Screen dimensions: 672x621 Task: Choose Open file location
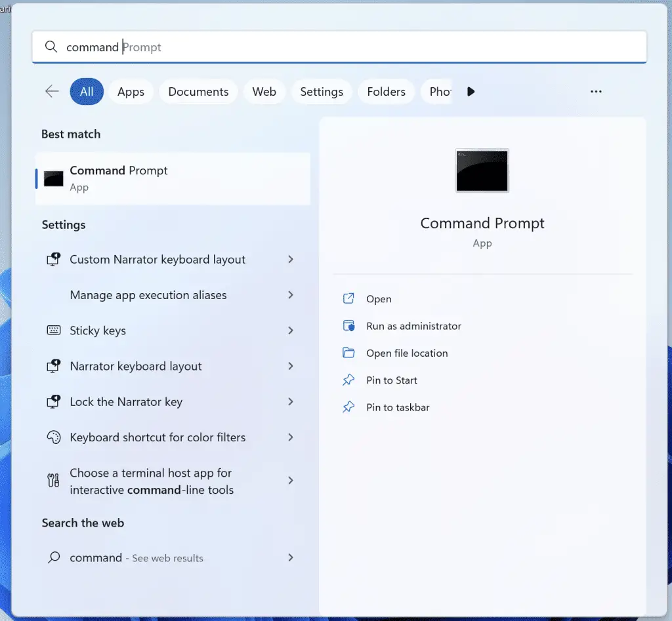click(x=407, y=353)
